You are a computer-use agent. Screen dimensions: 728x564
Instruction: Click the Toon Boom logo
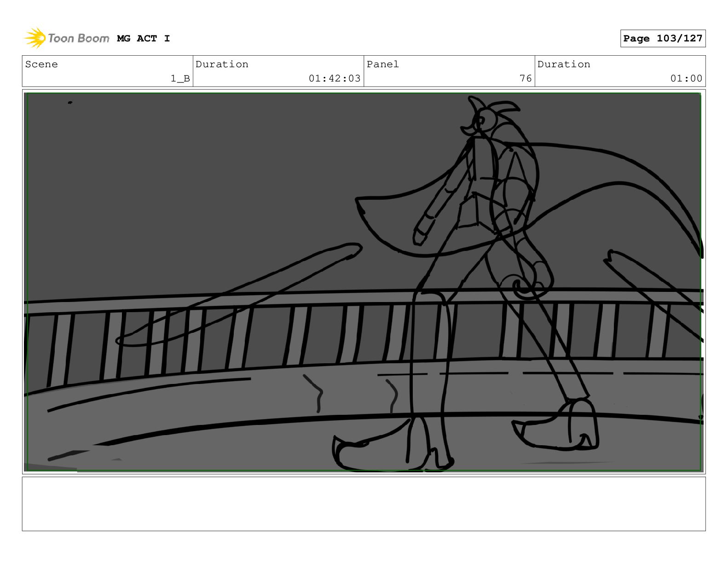pyautogui.click(x=67, y=38)
